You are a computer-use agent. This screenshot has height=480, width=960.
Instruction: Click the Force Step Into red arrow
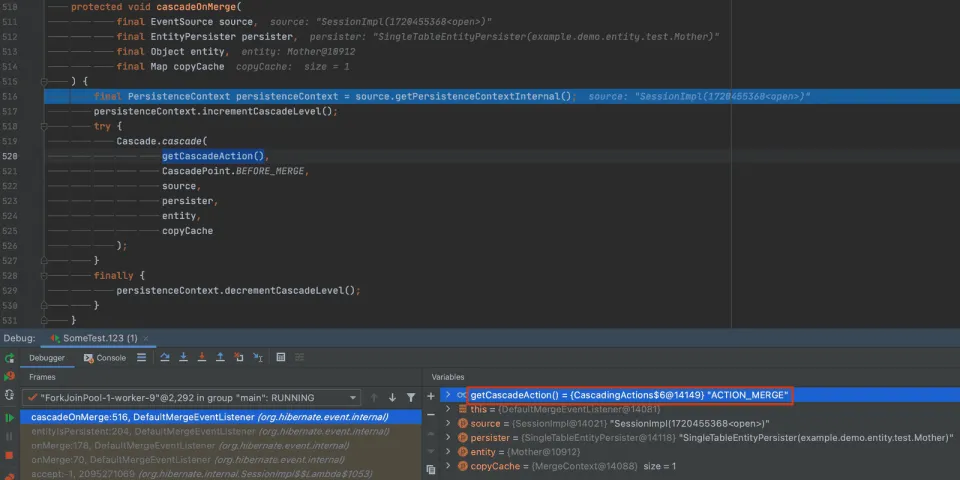[x=201, y=358]
